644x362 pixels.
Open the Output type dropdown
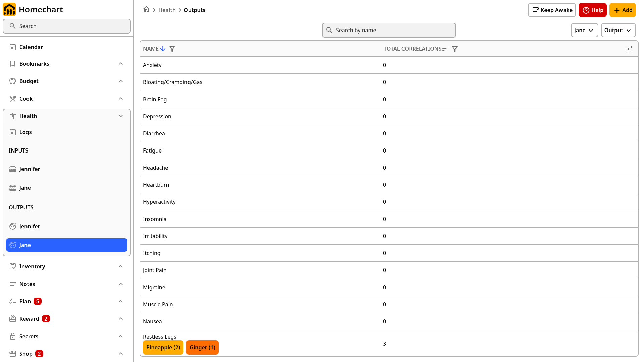(618, 30)
